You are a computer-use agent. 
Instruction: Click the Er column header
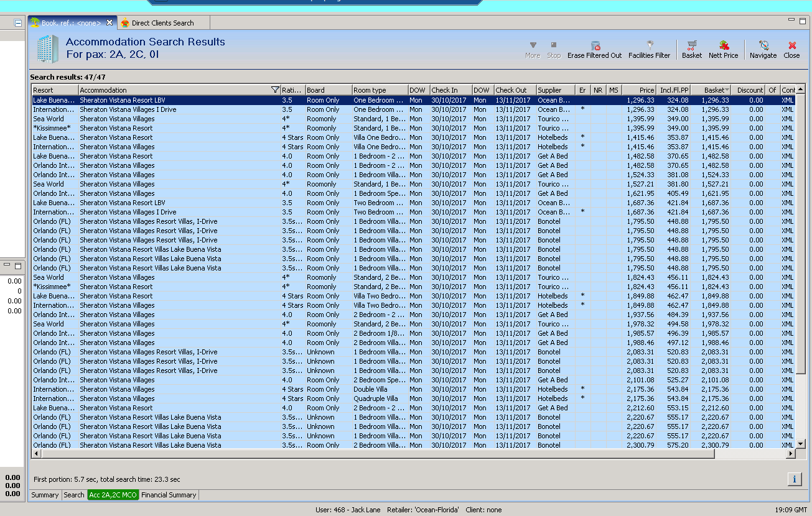[583, 90]
